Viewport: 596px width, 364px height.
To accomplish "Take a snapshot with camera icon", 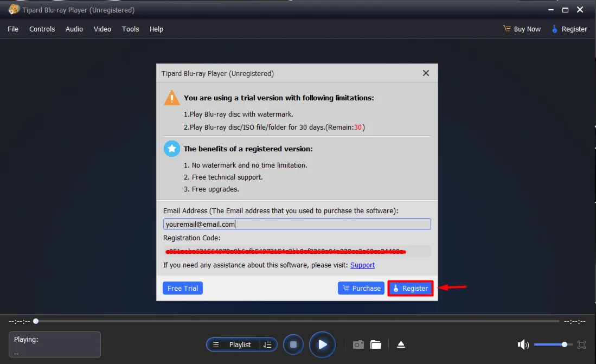I will tap(358, 344).
